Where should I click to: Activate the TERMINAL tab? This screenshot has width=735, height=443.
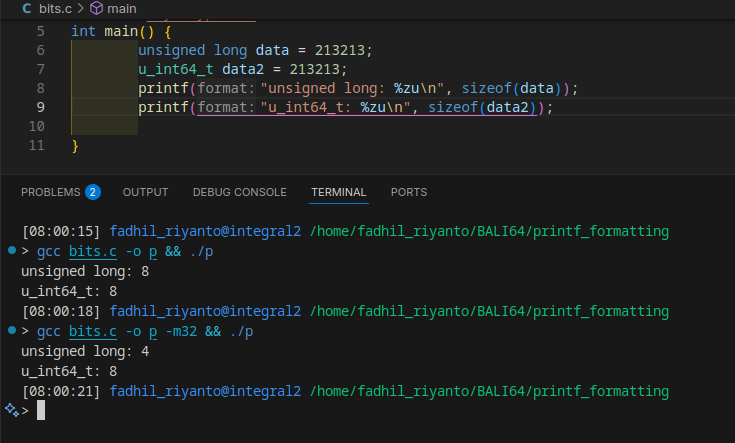[x=338, y=192]
